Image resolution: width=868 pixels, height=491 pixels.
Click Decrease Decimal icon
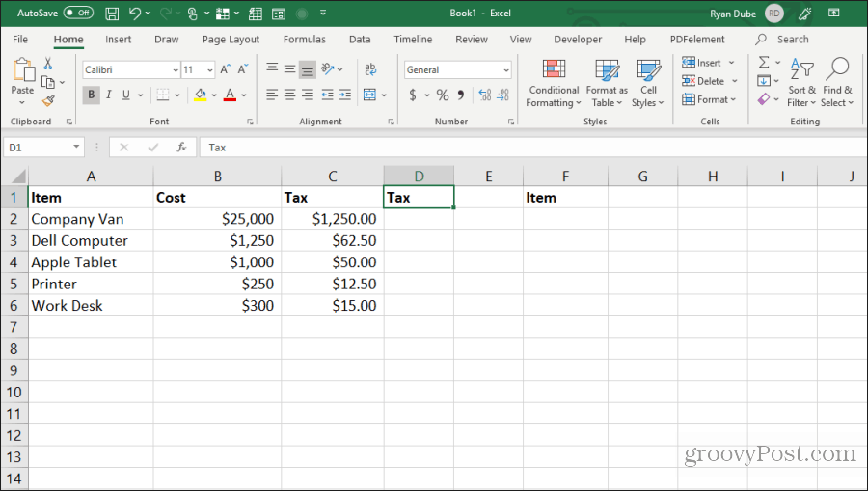pyautogui.click(x=502, y=95)
